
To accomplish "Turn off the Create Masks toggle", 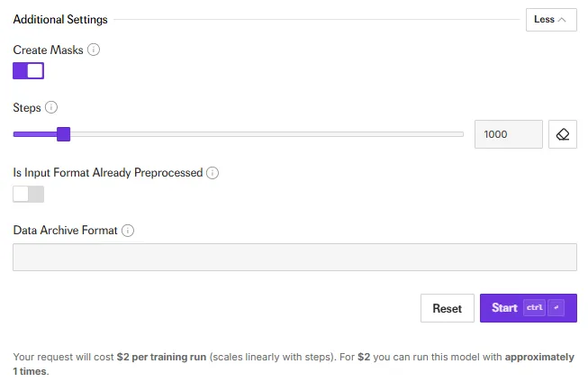I will [29, 70].
